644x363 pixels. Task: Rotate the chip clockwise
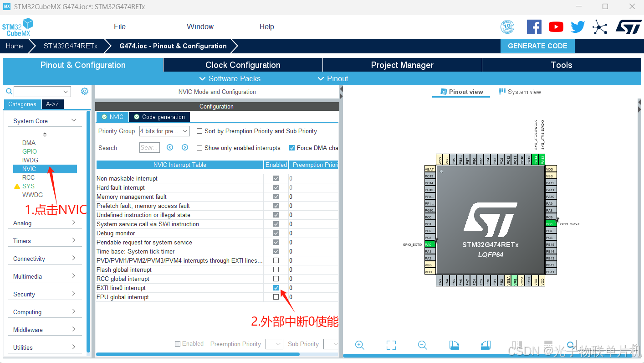coord(454,345)
